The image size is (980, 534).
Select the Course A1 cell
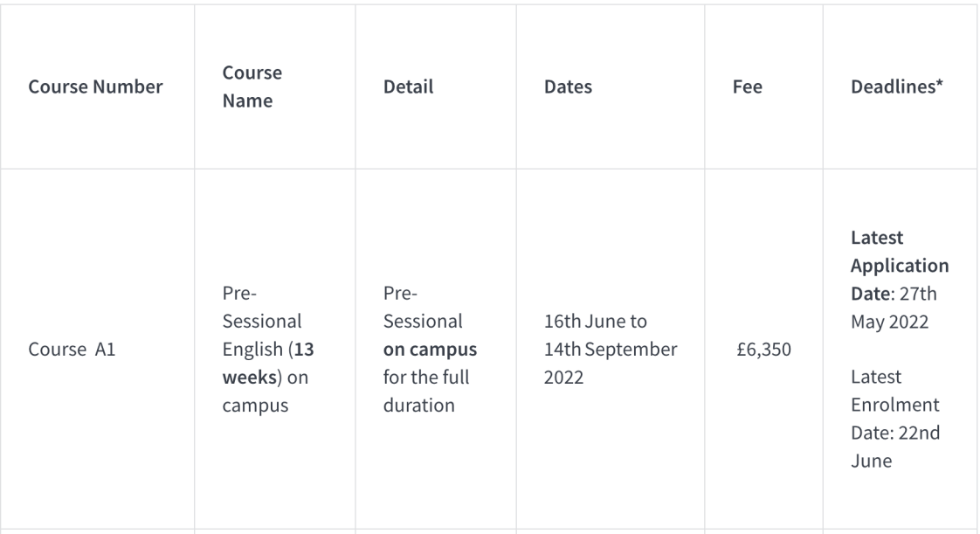coord(72,349)
